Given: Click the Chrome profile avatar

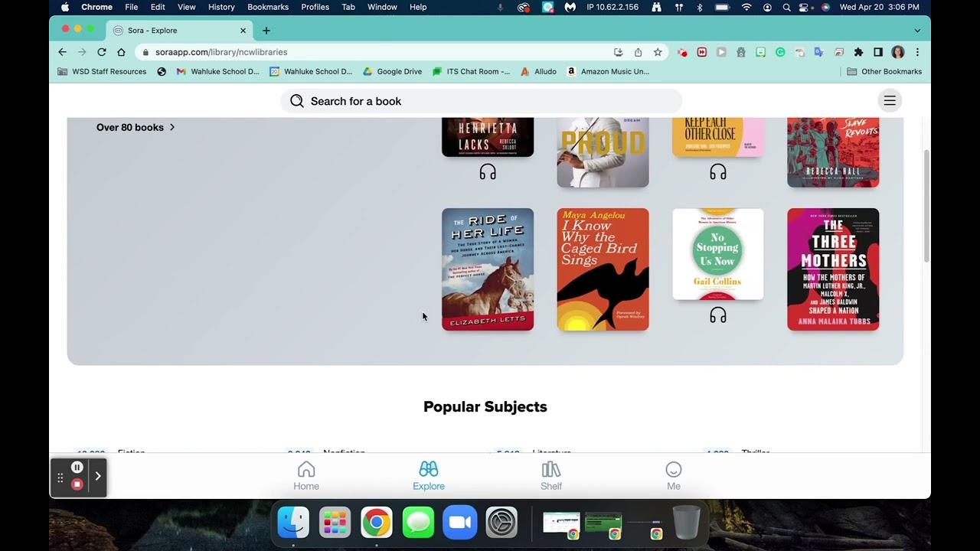Looking at the screenshot, I should click(898, 52).
